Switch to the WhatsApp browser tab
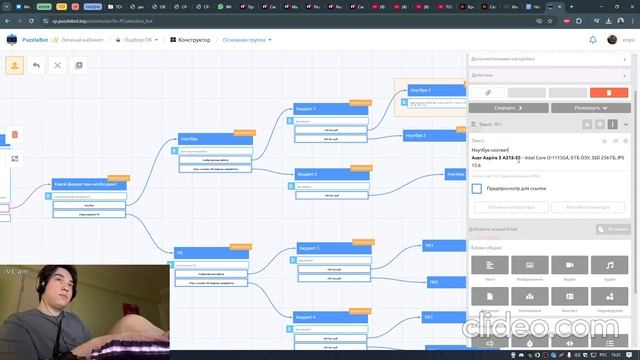640x360 pixels. 224,7
